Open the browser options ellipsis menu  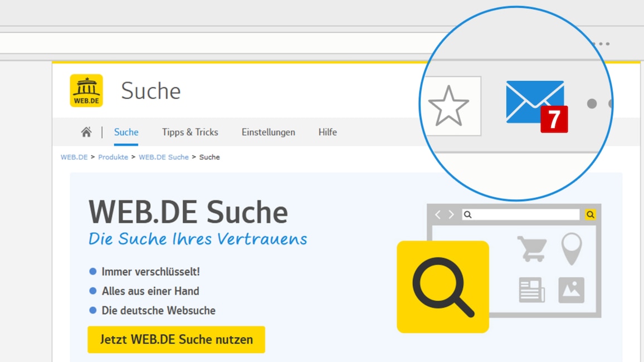click(600, 43)
